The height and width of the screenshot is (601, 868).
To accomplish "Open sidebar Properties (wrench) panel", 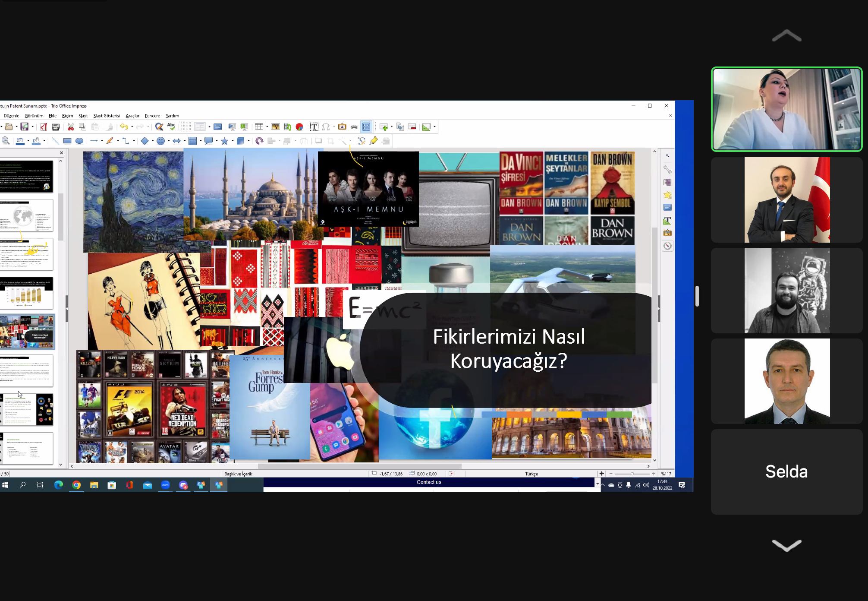I will 667,169.
